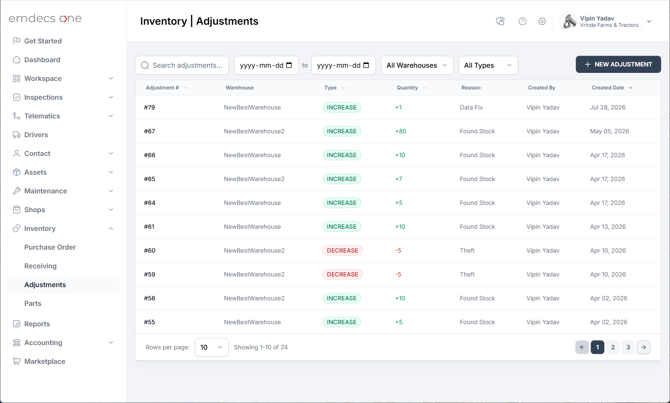Sort by the Created Date column header
This screenshot has height=403, width=670.
point(612,88)
